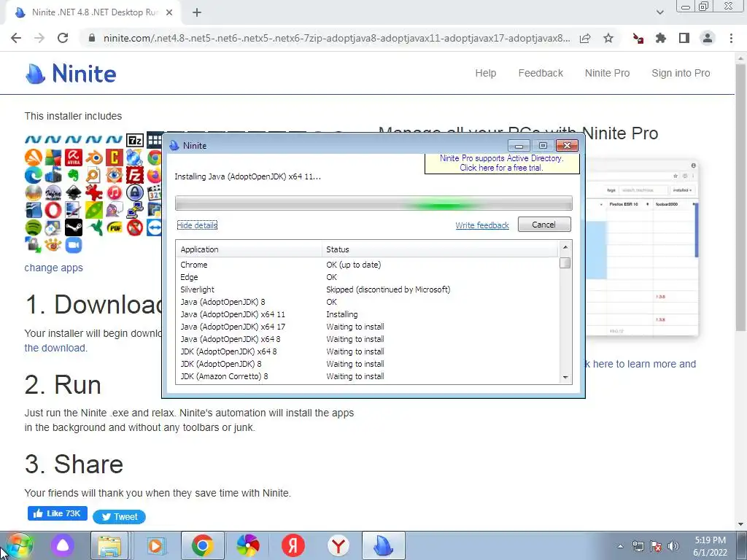Click the blue Zoom camera icon
This screenshot has height=560, width=747.
pyautogui.click(x=74, y=245)
